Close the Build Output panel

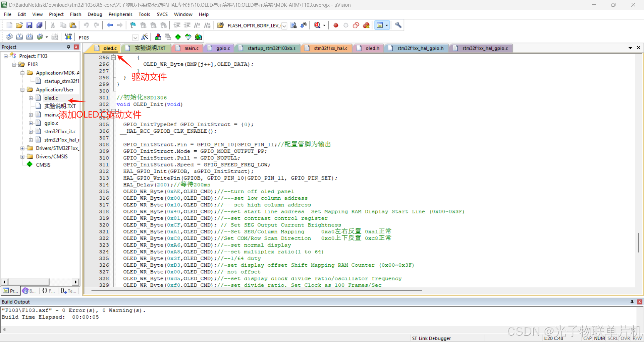coord(640,302)
